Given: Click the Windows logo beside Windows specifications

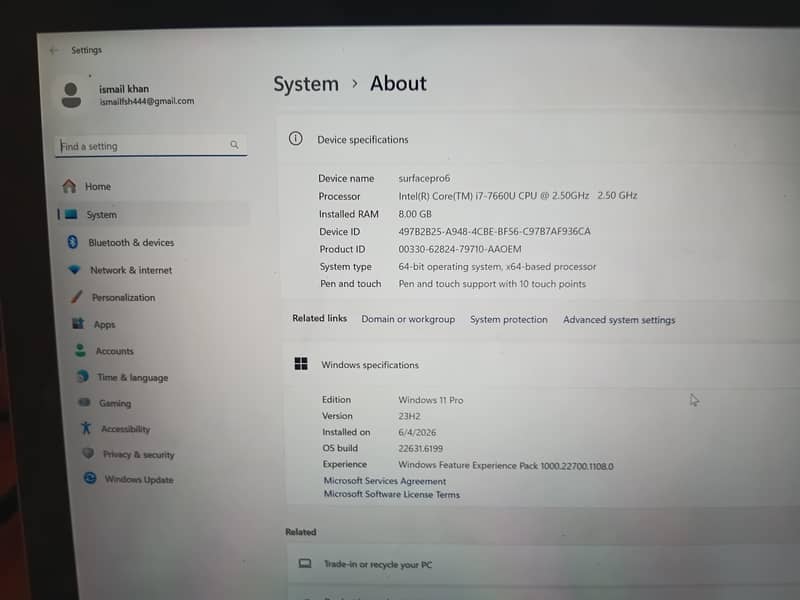Looking at the screenshot, I should click(301, 364).
